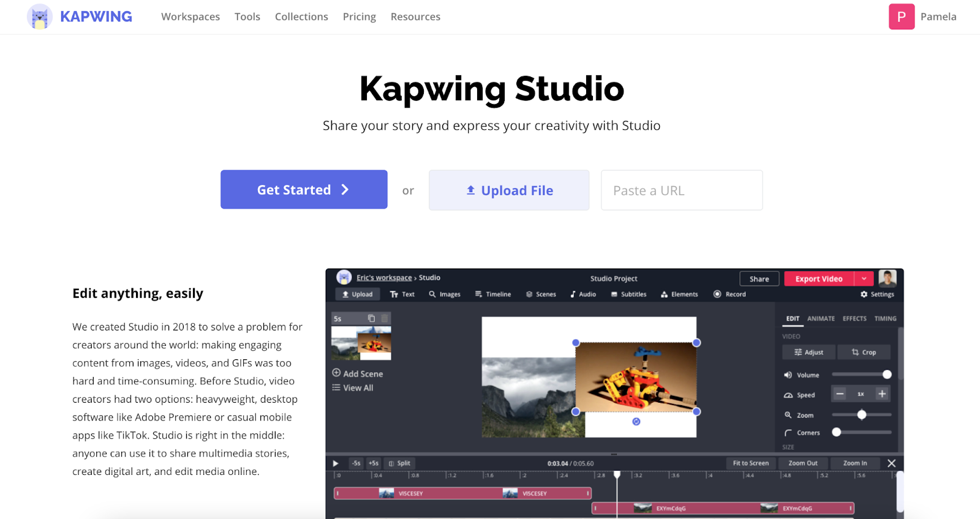Open the Tools menu item
This screenshot has width=980, height=519.
[x=247, y=17]
